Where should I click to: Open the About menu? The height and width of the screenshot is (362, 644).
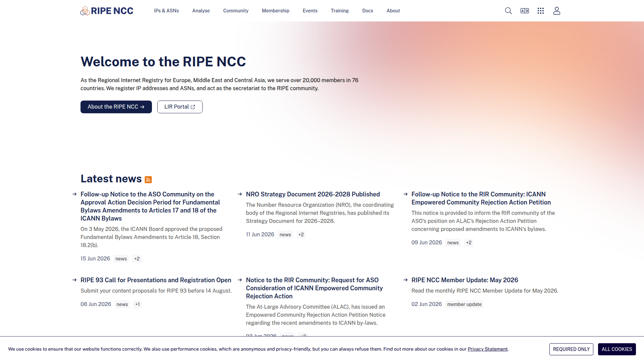point(393,11)
